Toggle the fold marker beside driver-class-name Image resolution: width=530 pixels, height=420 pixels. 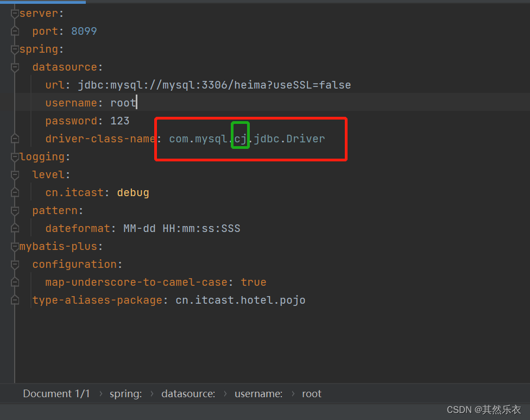pos(15,139)
